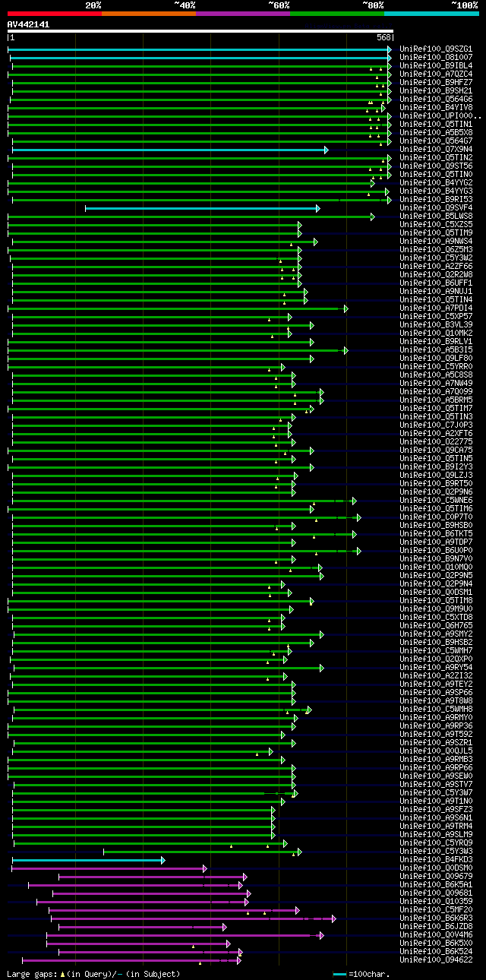Click the '=100char.' scale legend

click(363, 973)
